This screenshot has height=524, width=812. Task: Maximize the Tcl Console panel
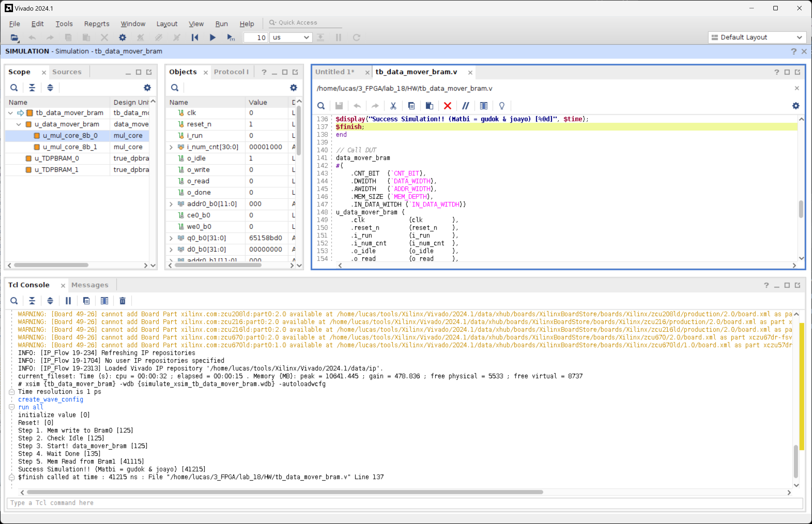(787, 285)
